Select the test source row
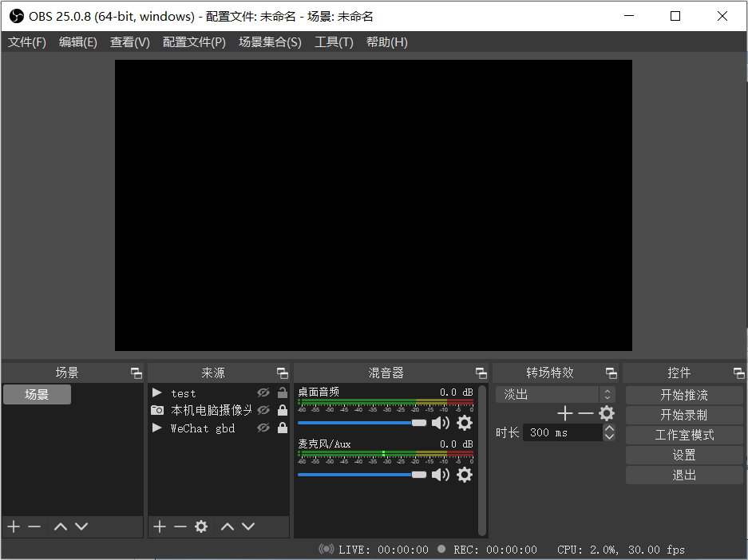 pyautogui.click(x=219, y=392)
